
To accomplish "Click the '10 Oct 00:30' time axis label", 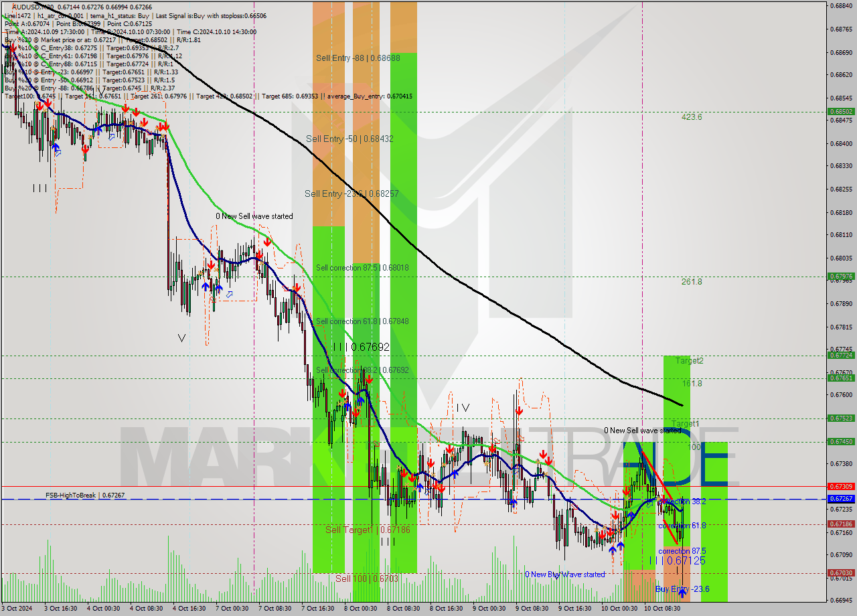I will coord(619,609).
